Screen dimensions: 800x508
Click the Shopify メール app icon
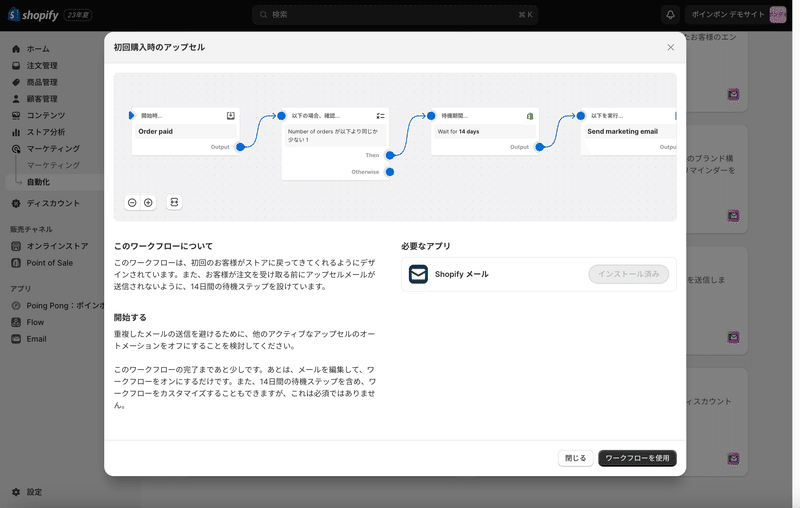click(418, 274)
